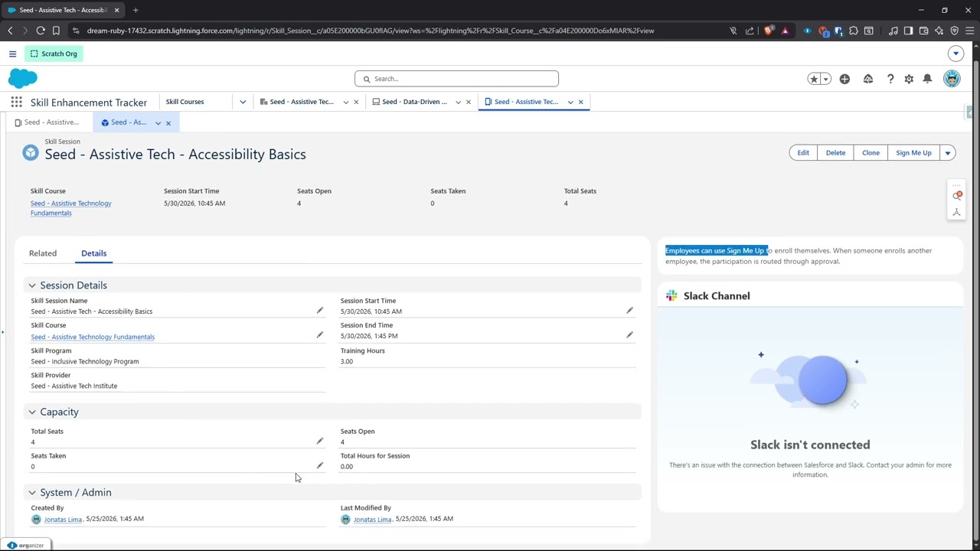Edit Total Seats with pencil icon
Viewport: 980px width, 551px height.
(320, 441)
